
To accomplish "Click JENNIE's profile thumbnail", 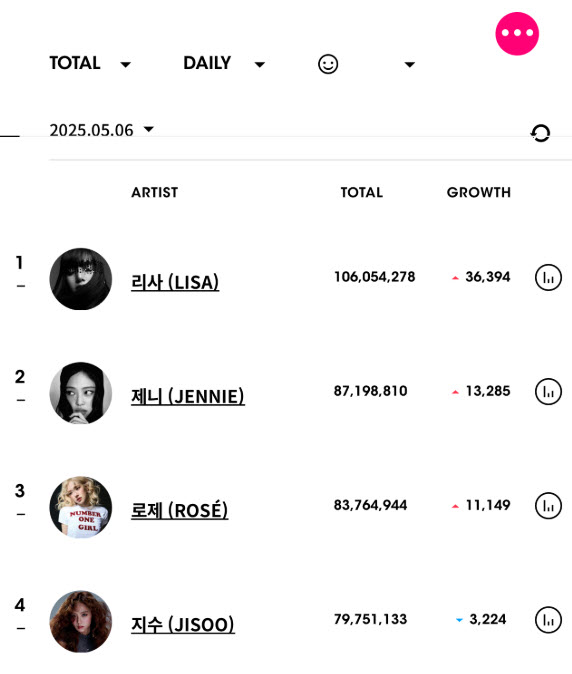I will point(81,393).
